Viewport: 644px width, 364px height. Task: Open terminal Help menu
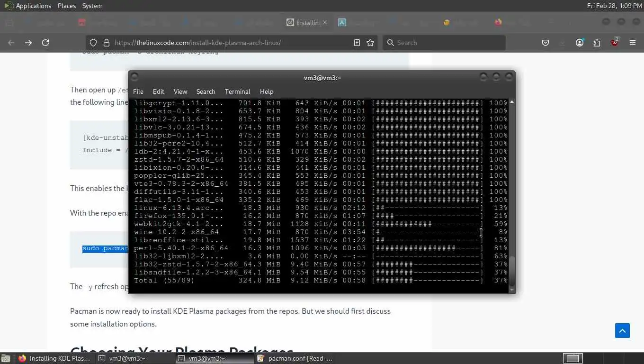[x=267, y=91]
